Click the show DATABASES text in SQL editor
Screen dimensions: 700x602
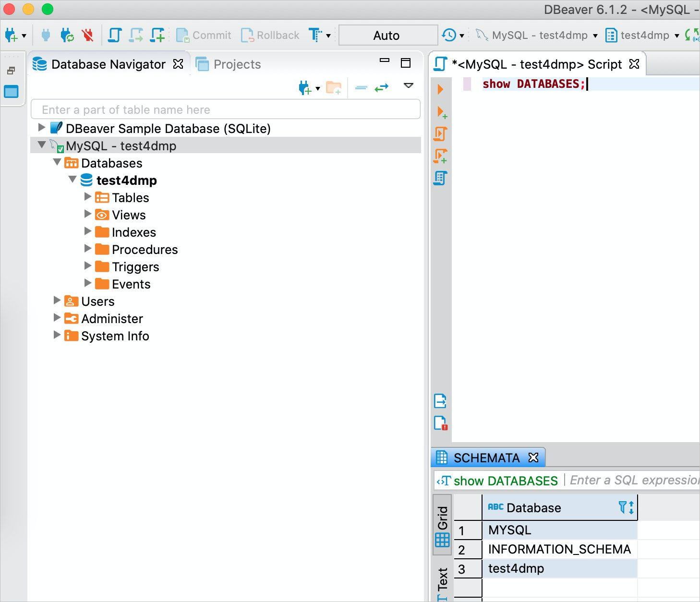[533, 84]
